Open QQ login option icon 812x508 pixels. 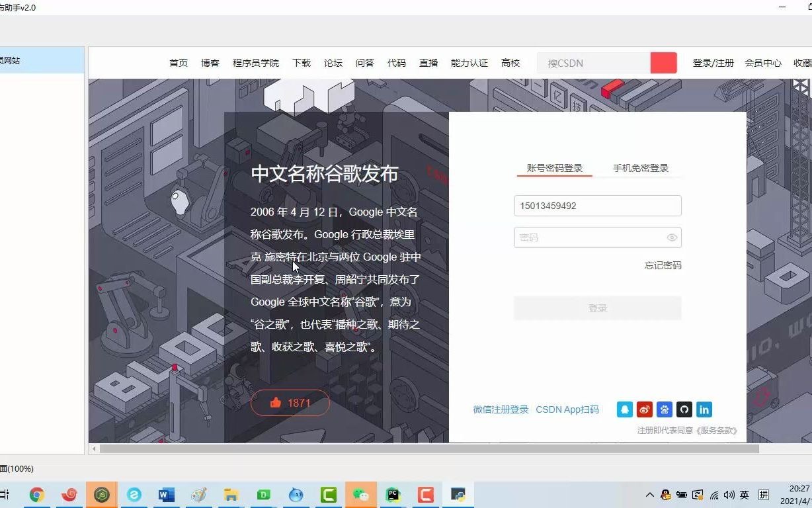pyautogui.click(x=624, y=409)
